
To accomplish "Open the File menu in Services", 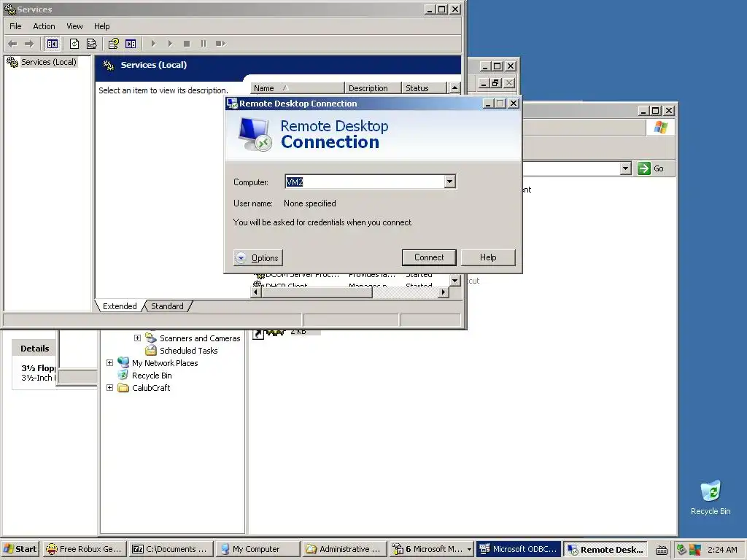I will [15, 26].
